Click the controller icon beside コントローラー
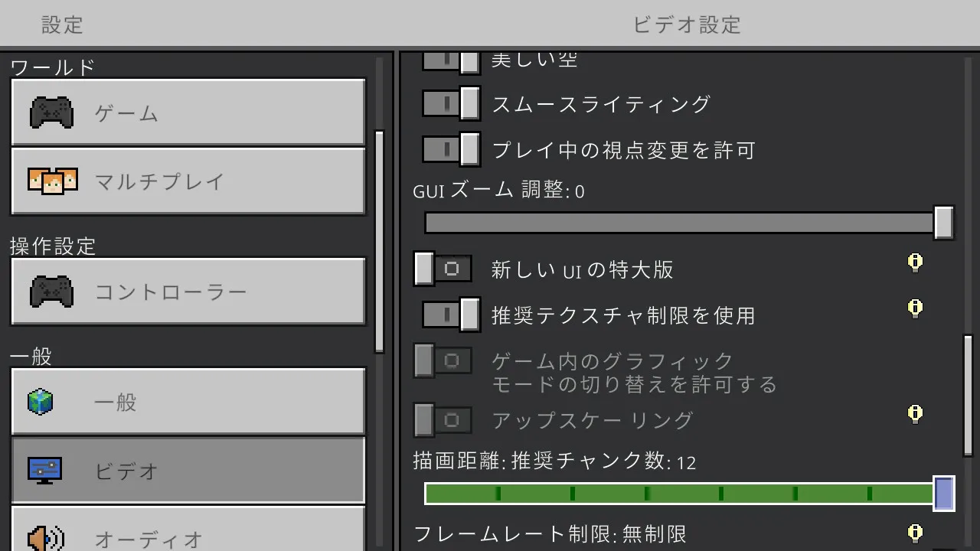Image resolution: width=980 pixels, height=551 pixels. coord(51,292)
